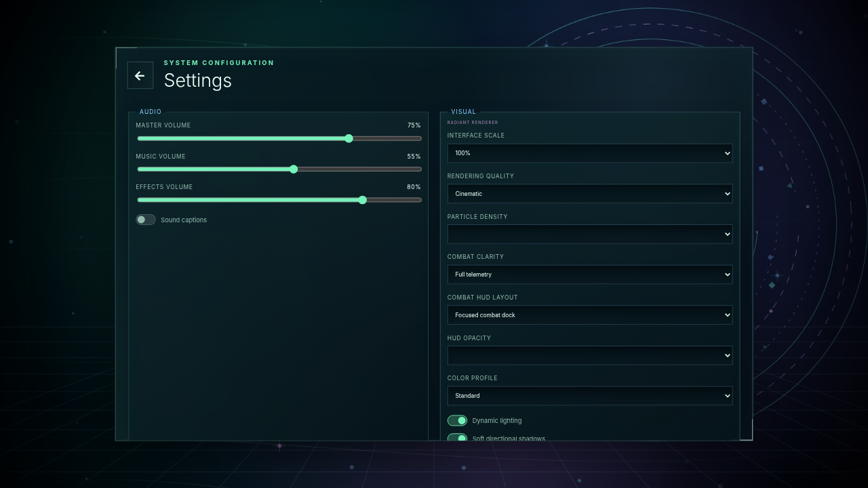Image resolution: width=868 pixels, height=488 pixels.
Task: Open the empty Particle Density dropdown
Action: coord(590,235)
